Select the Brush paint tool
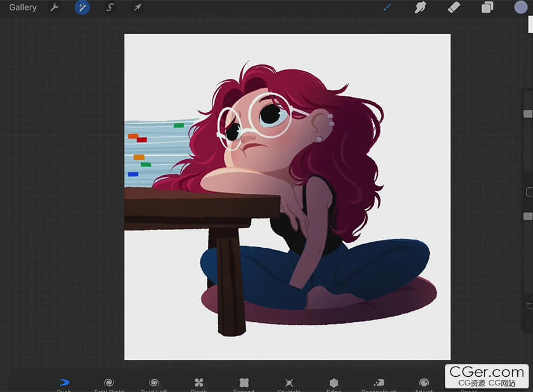This screenshot has width=533, height=392. [387, 7]
